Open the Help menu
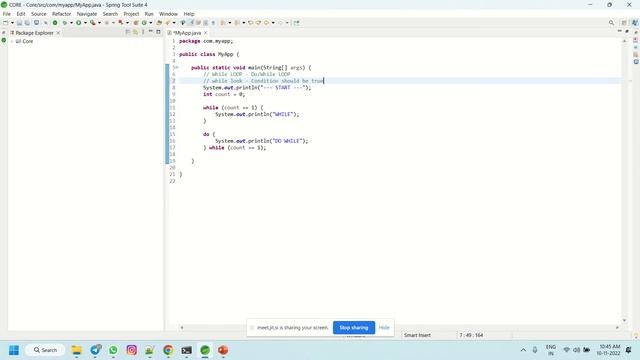 tap(189, 14)
